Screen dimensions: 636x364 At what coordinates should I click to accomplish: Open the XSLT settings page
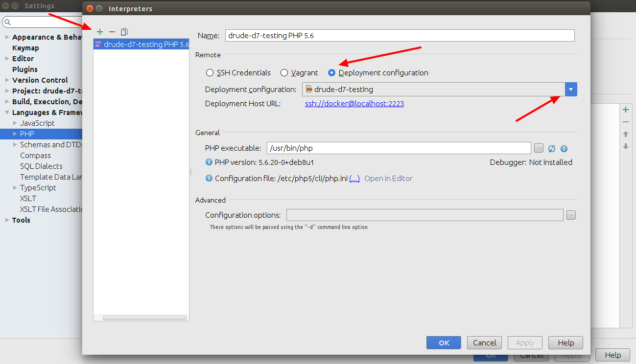pos(28,199)
